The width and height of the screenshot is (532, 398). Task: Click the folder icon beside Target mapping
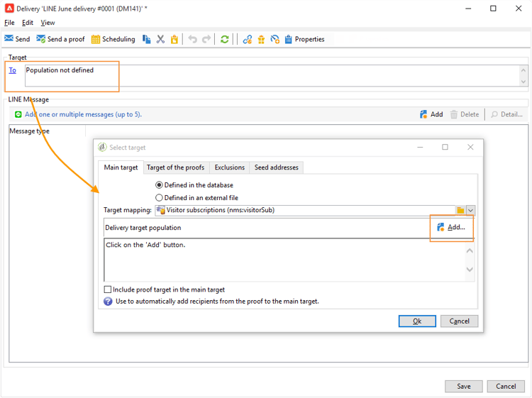tap(460, 211)
